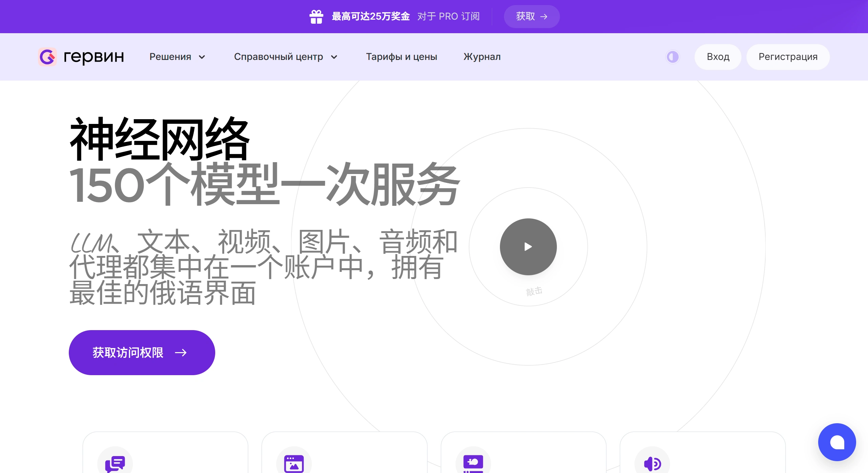Open Тарифы и цены page
This screenshot has height=473, width=868.
pyautogui.click(x=401, y=57)
